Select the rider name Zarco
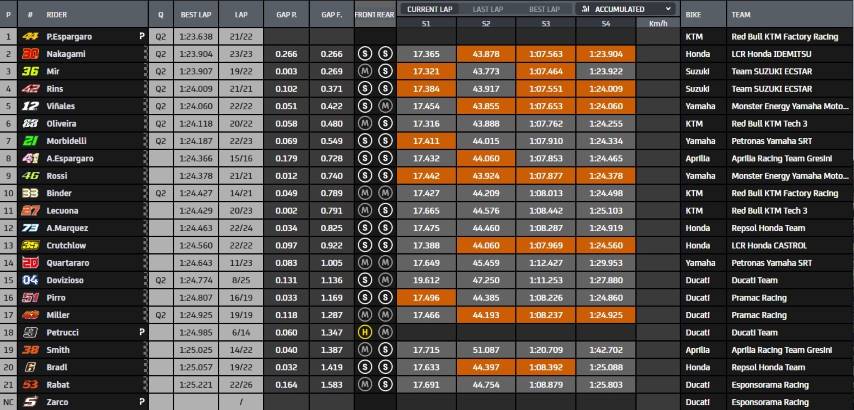 click(57, 402)
